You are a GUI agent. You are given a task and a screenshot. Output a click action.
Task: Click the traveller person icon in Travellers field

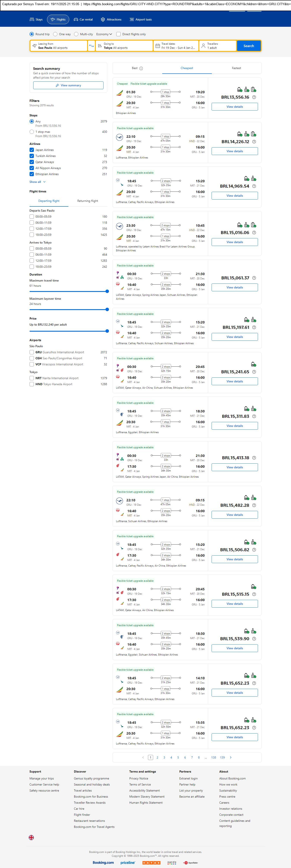point(203,46)
